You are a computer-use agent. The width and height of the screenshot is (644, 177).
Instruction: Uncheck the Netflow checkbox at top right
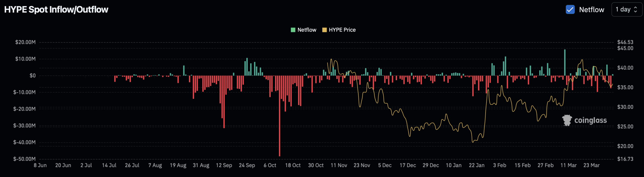(570, 10)
